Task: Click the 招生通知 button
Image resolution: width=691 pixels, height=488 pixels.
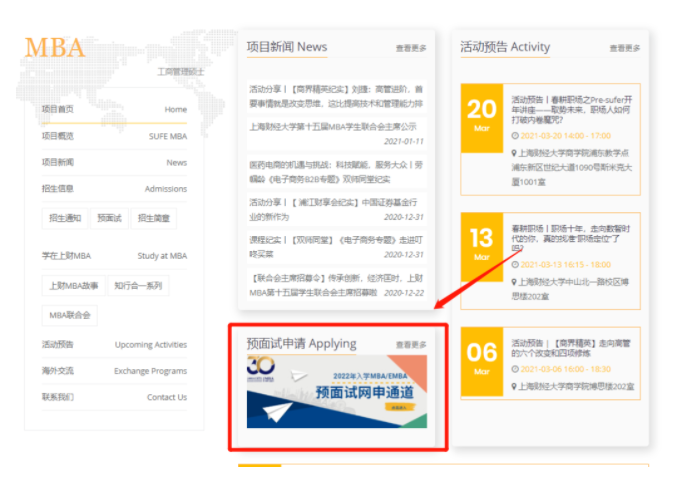Action: (x=65, y=218)
